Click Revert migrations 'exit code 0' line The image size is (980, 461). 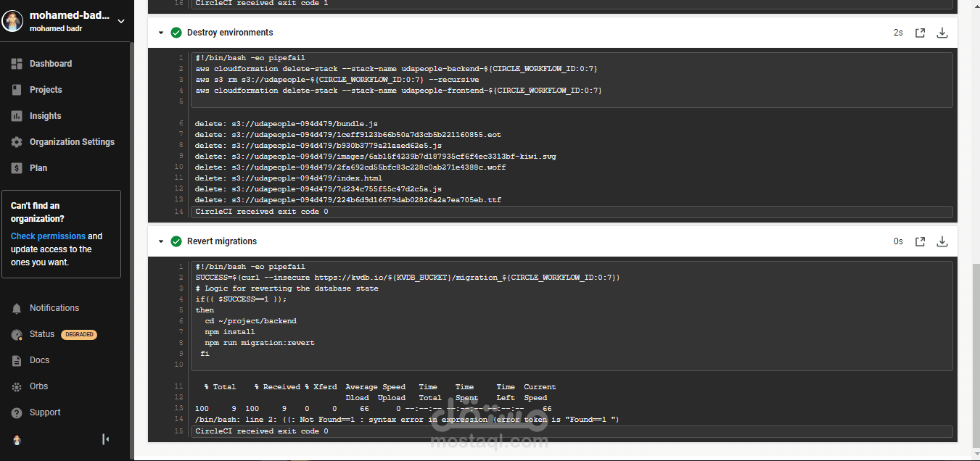(262, 431)
